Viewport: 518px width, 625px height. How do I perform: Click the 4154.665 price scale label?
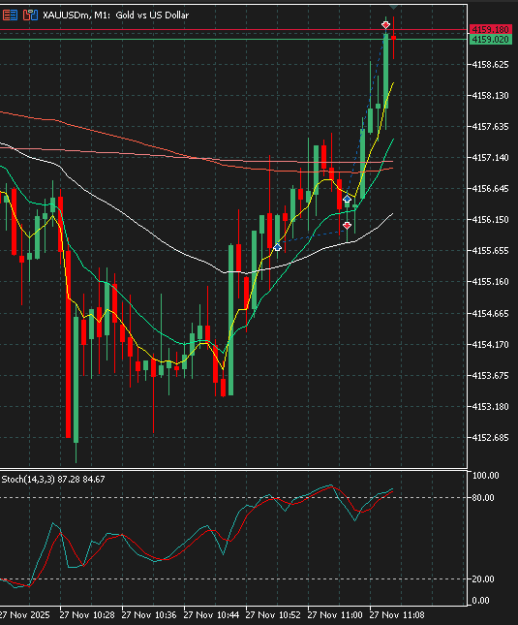click(x=491, y=314)
